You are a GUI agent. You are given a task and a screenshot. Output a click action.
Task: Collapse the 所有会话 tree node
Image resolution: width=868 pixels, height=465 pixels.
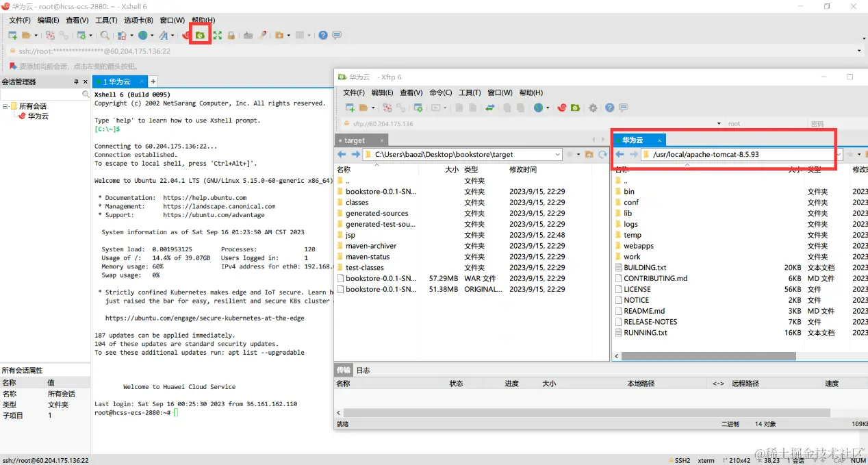5,106
